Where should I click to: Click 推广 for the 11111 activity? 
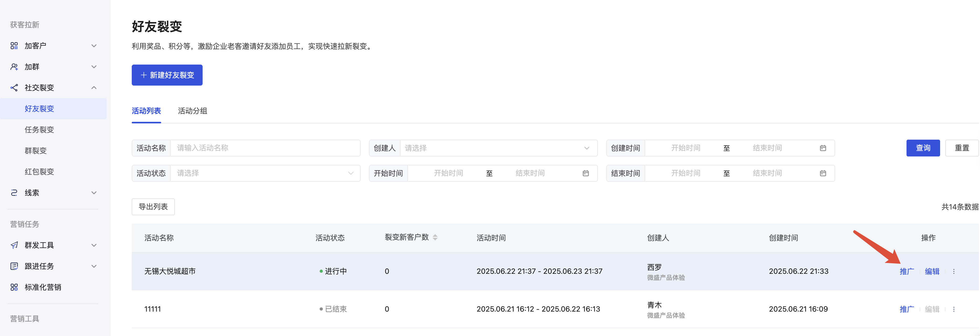(x=907, y=309)
